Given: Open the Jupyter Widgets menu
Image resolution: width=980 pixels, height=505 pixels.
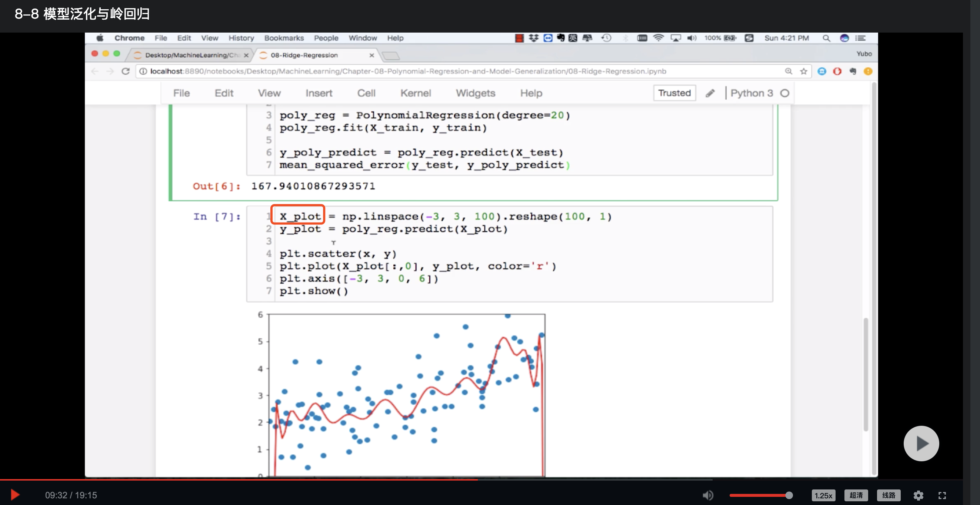Looking at the screenshot, I should (x=476, y=93).
